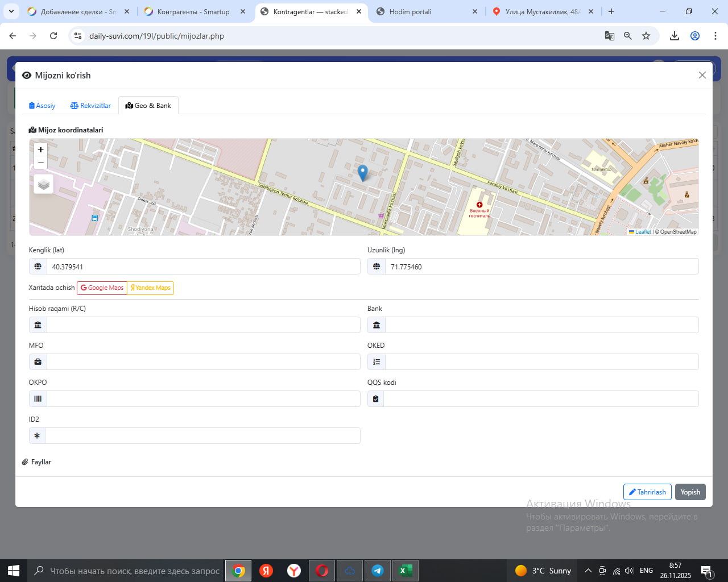Switch to the Asosiy tab

pos(42,106)
